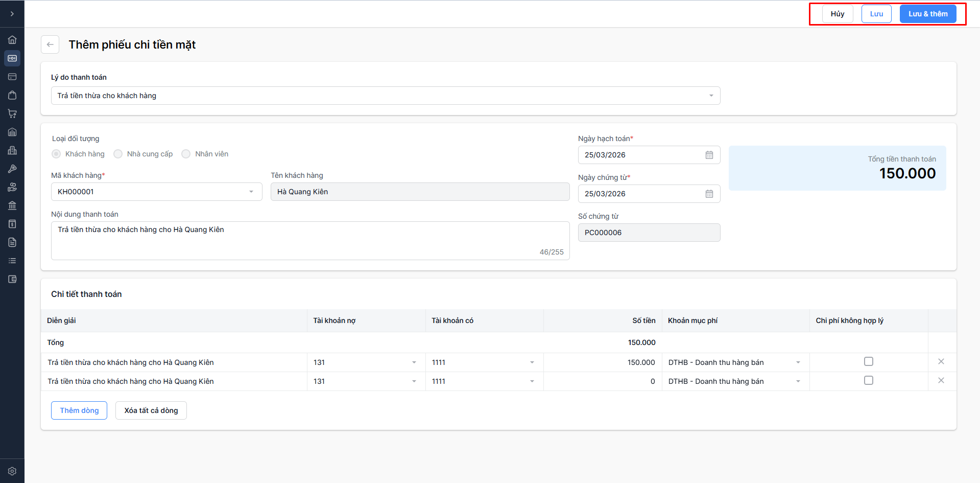Open the home icon in the sidebar
The height and width of the screenshot is (483, 980).
[12, 40]
